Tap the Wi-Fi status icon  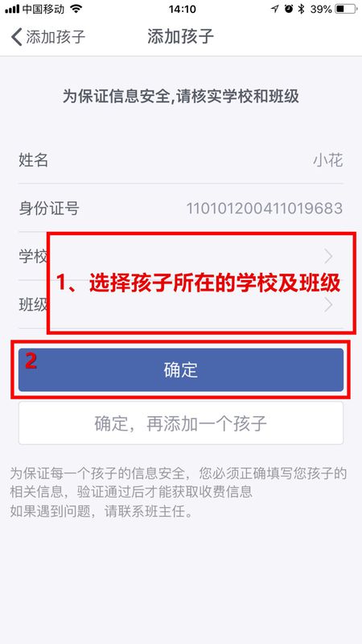pos(76,9)
